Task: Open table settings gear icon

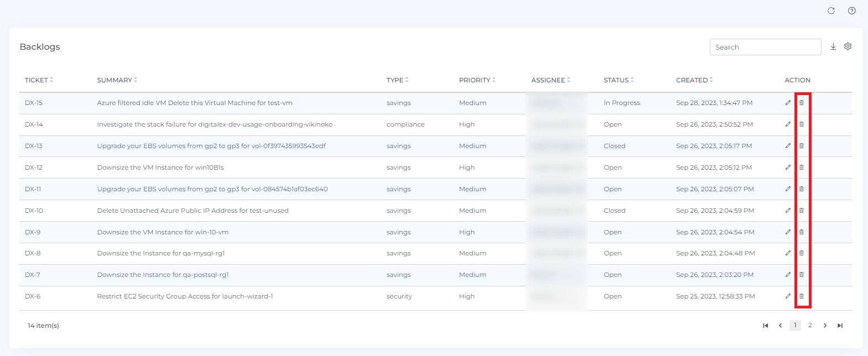Action: click(x=848, y=47)
